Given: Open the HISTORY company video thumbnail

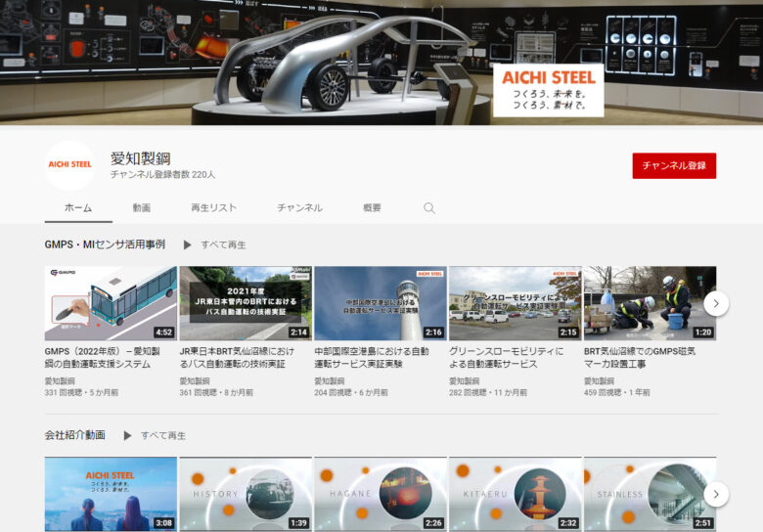Looking at the screenshot, I should click(x=246, y=494).
